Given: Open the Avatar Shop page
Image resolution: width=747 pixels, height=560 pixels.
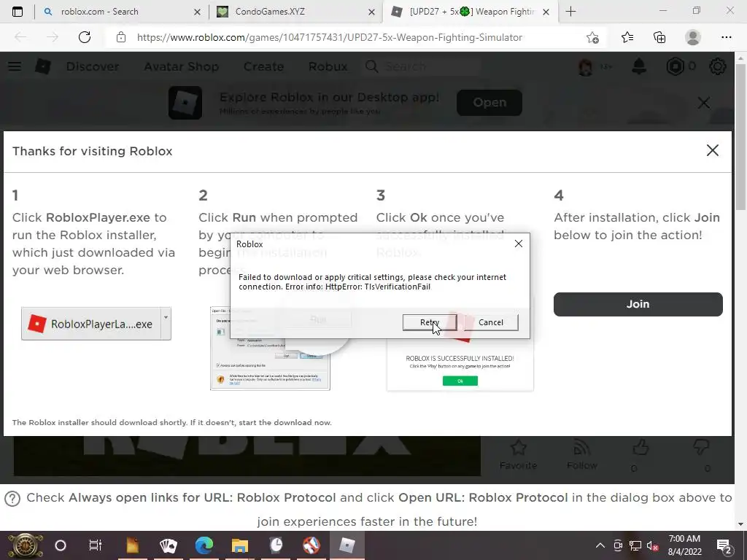Looking at the screenshot, I should [182, 66].
